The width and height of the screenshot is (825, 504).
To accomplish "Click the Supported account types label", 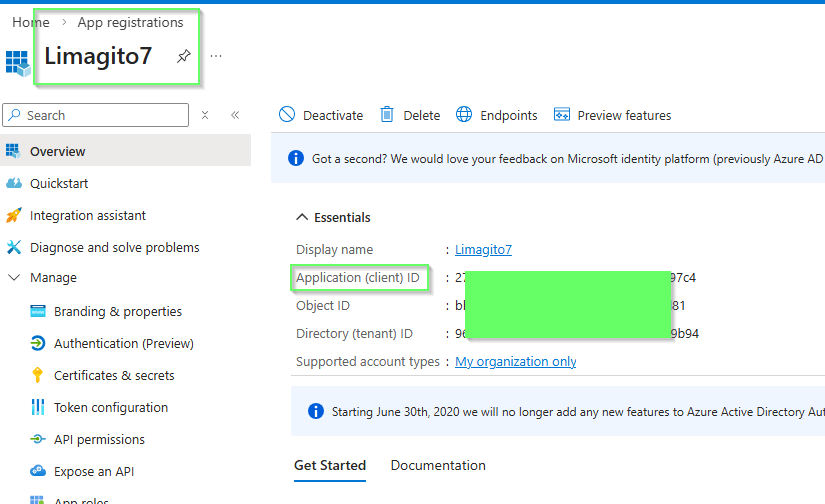I will coord(368,361).
